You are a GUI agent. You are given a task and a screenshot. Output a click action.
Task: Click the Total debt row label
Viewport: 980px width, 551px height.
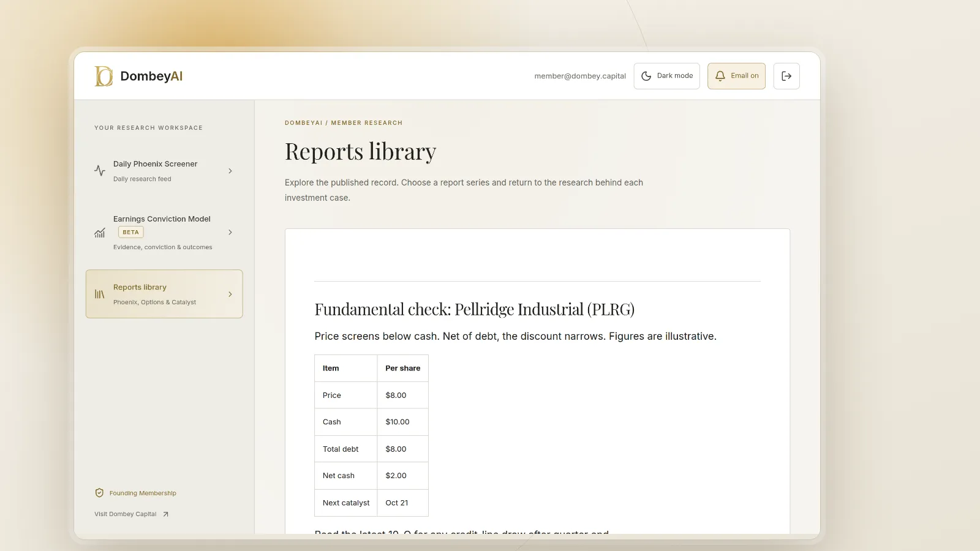point(341,449)
